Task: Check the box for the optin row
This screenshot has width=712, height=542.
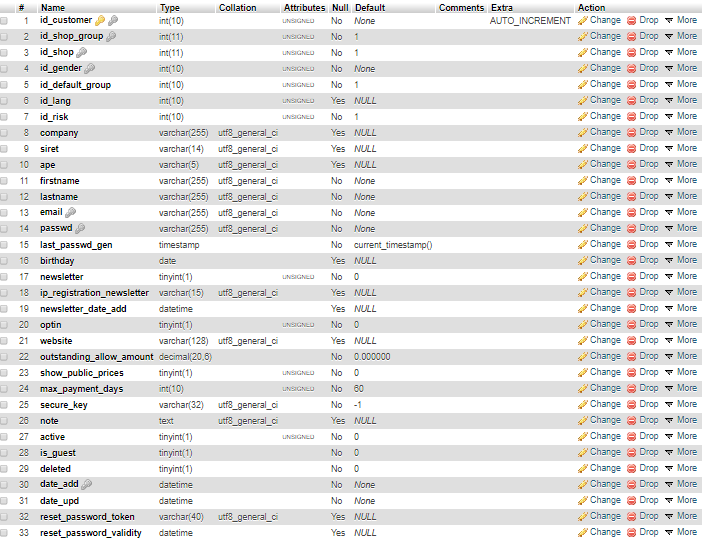Action: (x=4, y=325)
